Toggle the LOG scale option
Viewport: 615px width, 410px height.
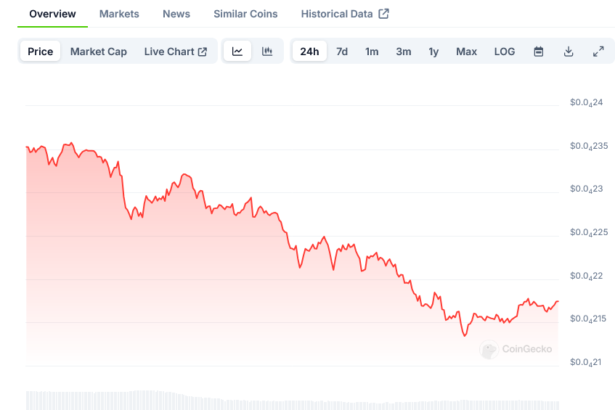[505, 52]
